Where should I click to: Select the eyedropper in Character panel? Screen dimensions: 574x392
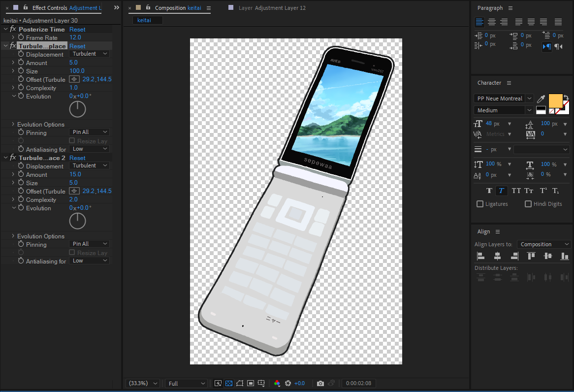(x=541, y=99)
